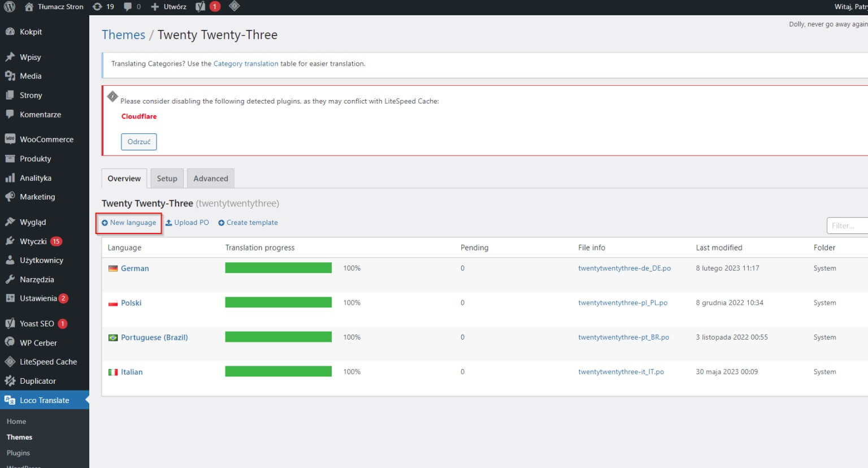
Task: Open the German translation
Action: 135,268
